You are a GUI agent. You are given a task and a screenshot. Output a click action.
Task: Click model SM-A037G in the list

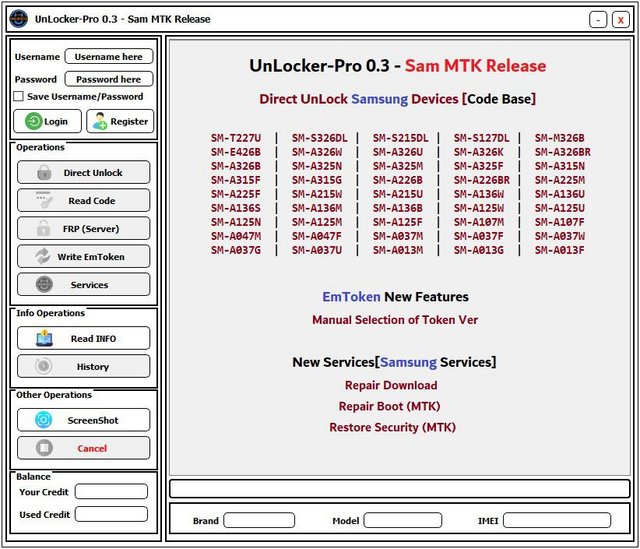tap(236, 250)
